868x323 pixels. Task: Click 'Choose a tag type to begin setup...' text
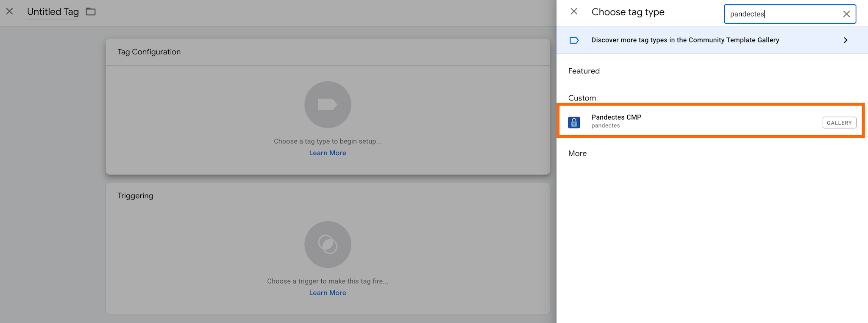[x=328, y=141]
